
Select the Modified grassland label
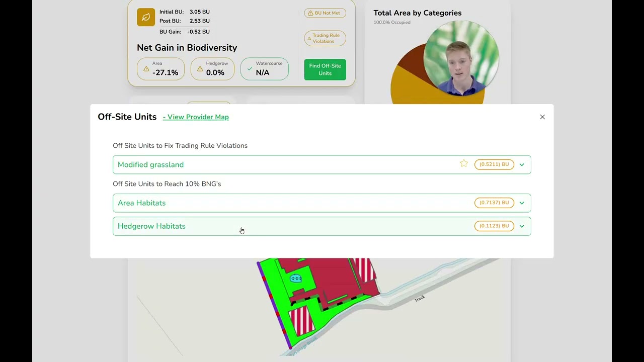click(150, 164)
